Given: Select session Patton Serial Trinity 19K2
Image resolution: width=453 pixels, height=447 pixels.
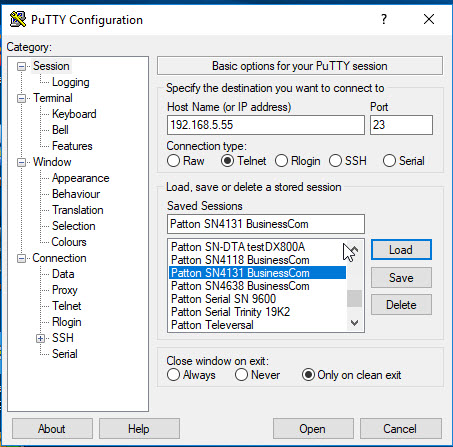Looking at the screenshot, I should tap(257, 312).
